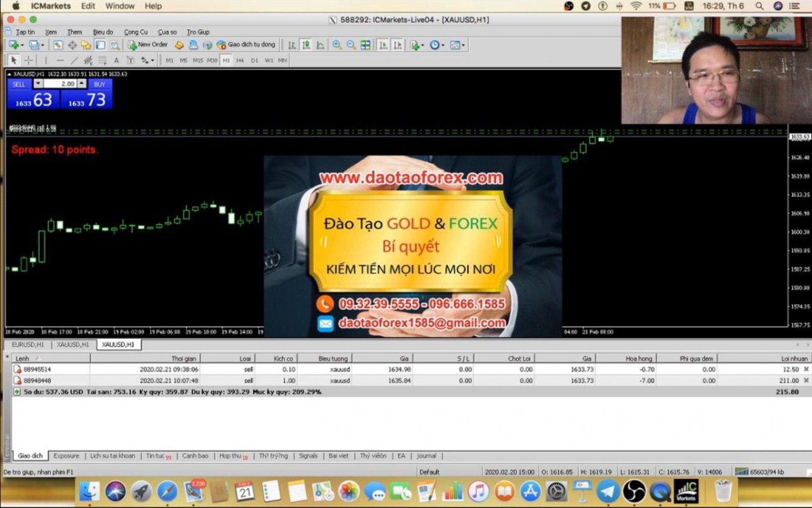Switch to Lich su tai khoan tab
The height and width of the screenshot is (508, 812).
click(x=112, y=456)
